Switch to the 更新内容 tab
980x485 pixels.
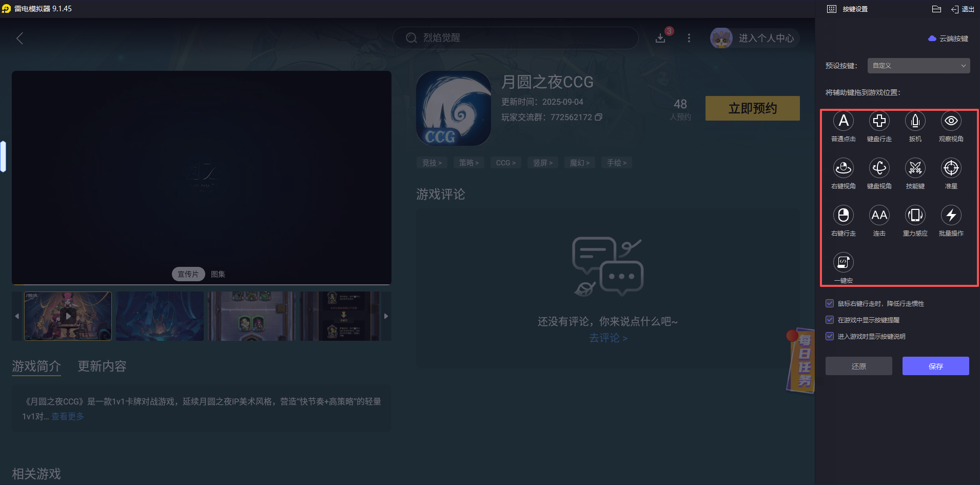(x=102, y=366)
